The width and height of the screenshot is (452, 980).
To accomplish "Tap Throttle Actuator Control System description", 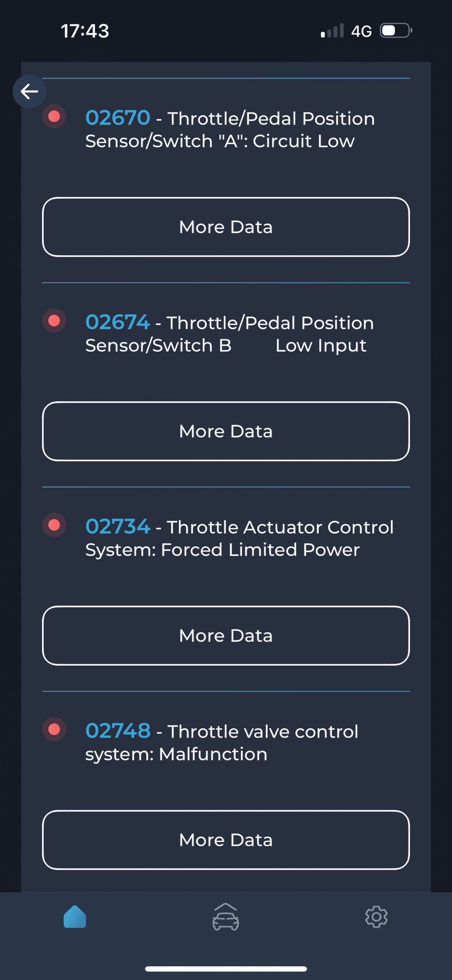I will pos(240,538).
